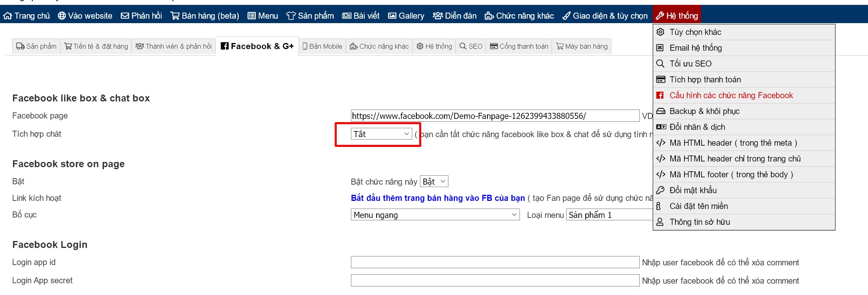Image resolution: width=868 pixels, height=295 pixels.
Task: Click the cart icon beside Bán hàng (beta)
Action: pos(175,16)
